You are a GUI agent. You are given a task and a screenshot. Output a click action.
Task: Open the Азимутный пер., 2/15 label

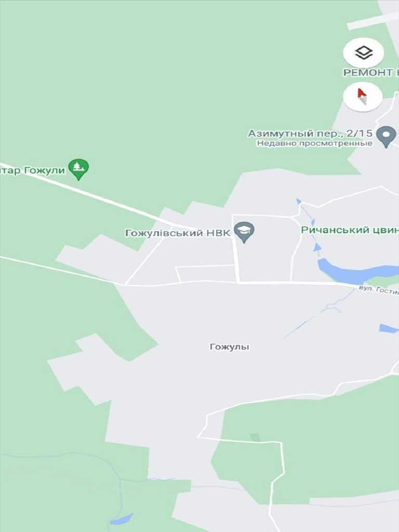[x=310, y=134]
